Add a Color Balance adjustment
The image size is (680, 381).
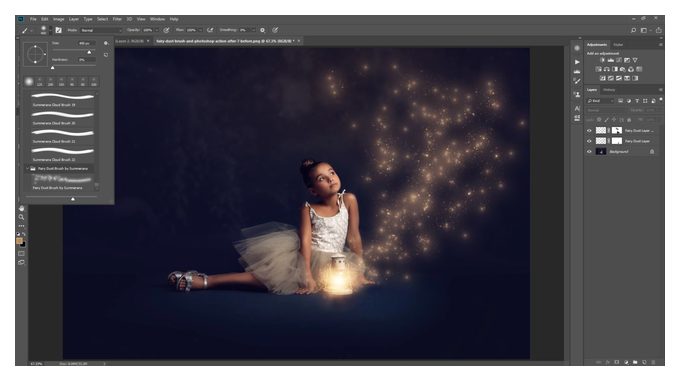coord(606,69)
